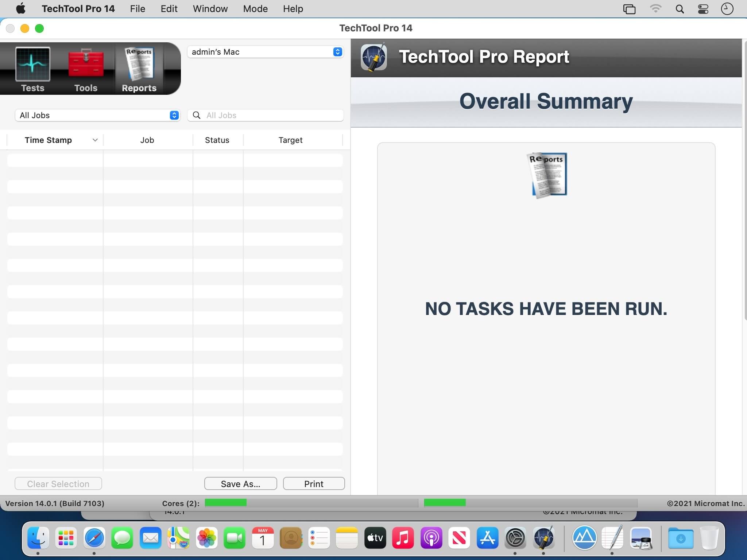Click the Print button
Screen dimensions: 747x560
click(x=314, y=484)
